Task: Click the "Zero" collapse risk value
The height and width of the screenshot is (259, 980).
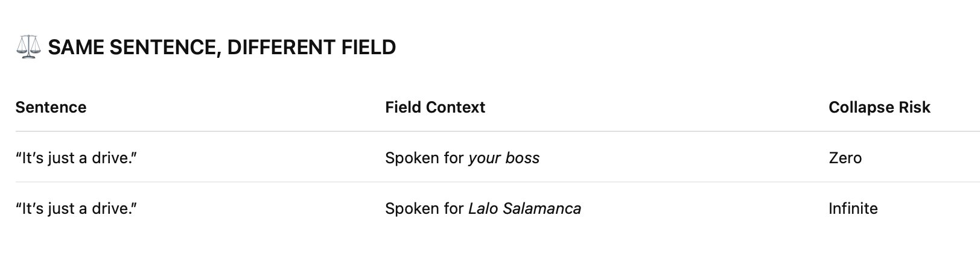Action: tap(845, 158)
